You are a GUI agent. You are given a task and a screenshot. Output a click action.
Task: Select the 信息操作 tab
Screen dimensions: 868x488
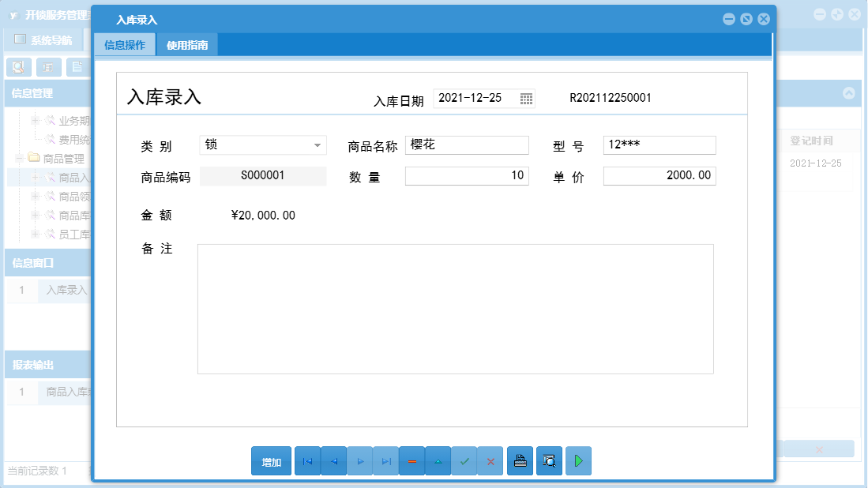125,44
